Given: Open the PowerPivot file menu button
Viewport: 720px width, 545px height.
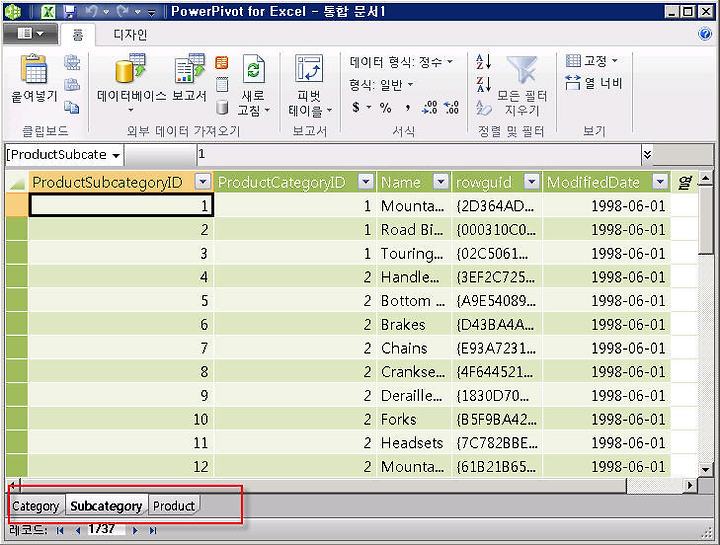Looking at the screenshot, I should pyautogui.click(x=30, y=34).
